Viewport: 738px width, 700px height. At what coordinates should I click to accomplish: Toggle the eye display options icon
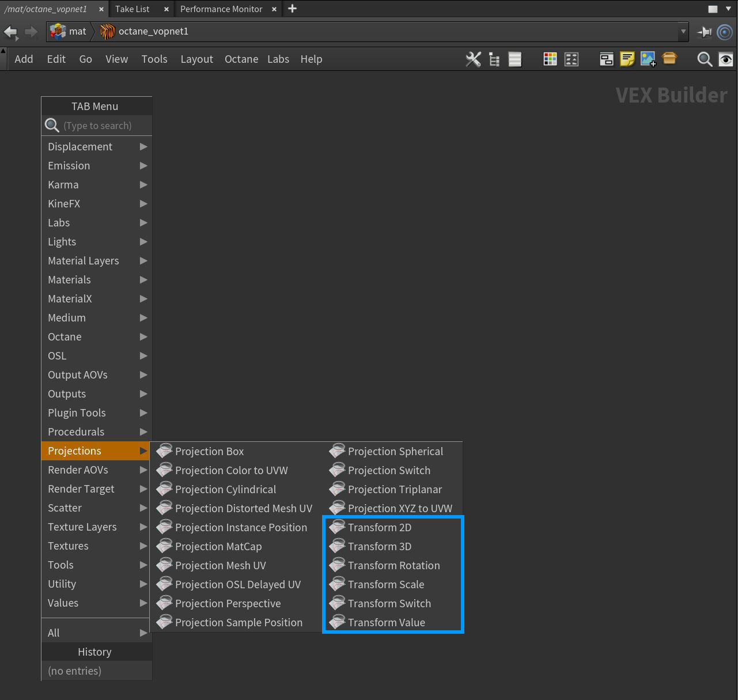pyautogui.click(x=726, y=59)
